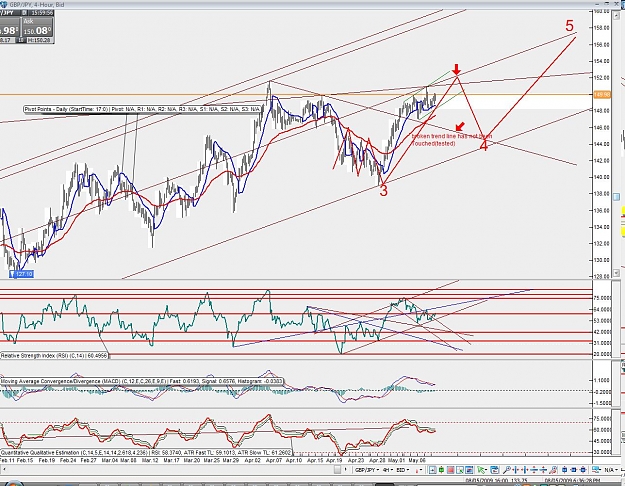Click the red square toolbar icon
The width and height of the screenshot is (625, 486).
pyautogui.click(x=450, y=470)
